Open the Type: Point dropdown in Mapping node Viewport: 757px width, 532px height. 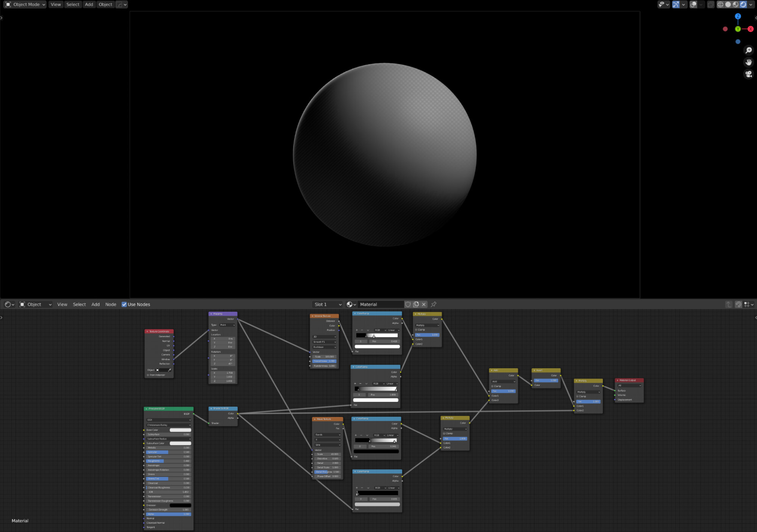(x=227, y=325)
